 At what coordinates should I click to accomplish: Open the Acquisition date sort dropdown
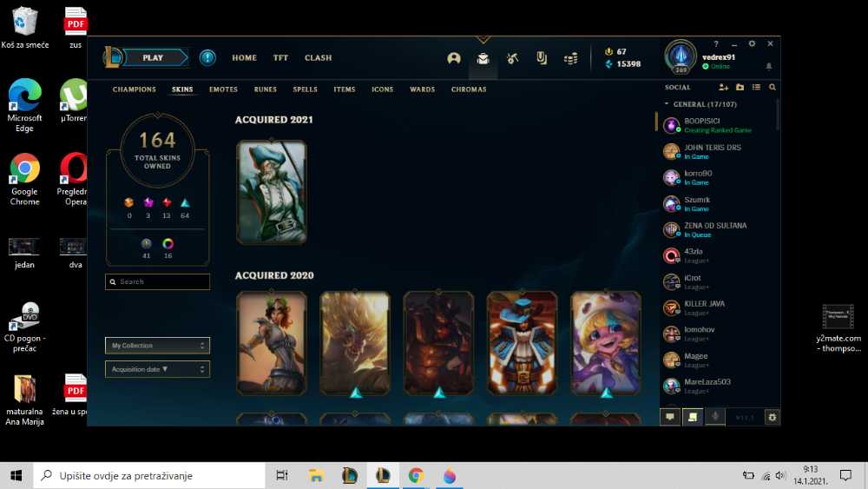pyautogui.click(x=157, y=369)
